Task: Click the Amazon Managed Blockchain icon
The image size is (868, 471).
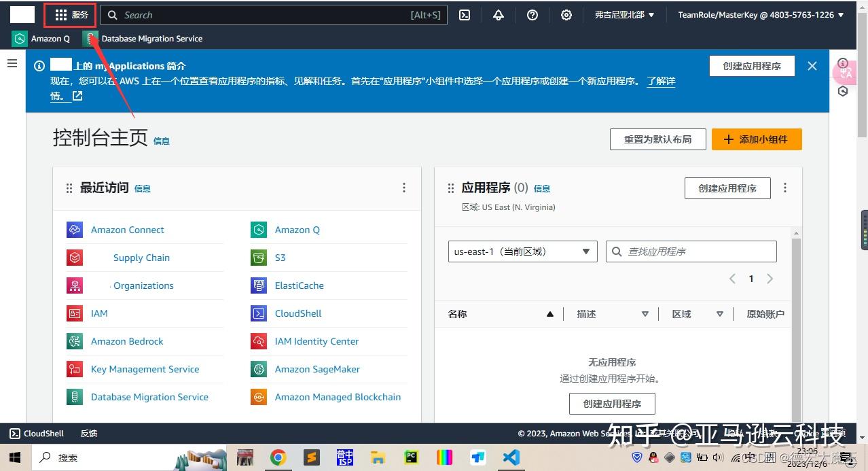Action: (x=259, y=397)
